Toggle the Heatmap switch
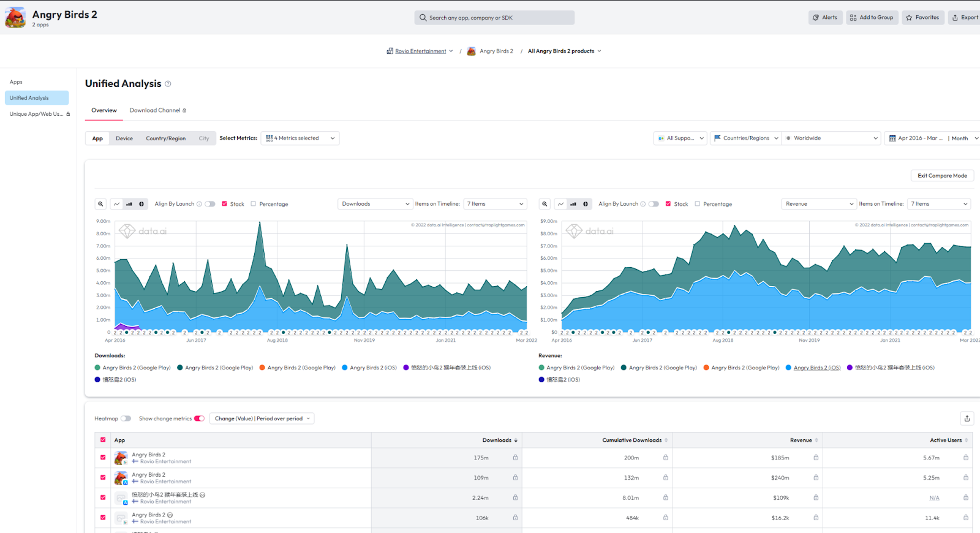The height and width of the screenshot is (533, 980). 126,418
